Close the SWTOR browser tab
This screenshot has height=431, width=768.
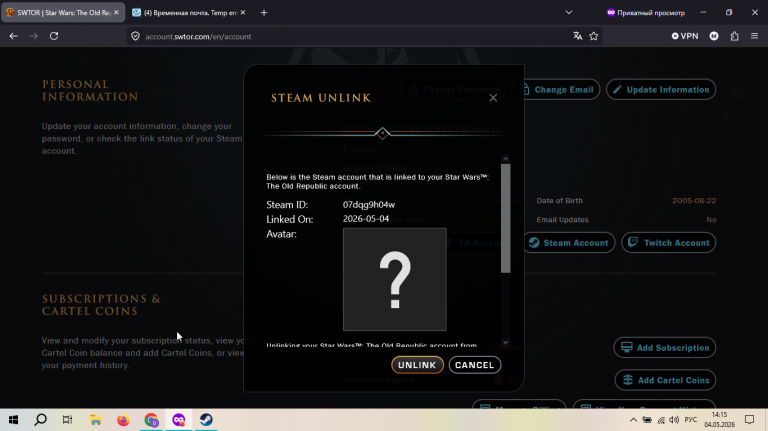(116, 13)
